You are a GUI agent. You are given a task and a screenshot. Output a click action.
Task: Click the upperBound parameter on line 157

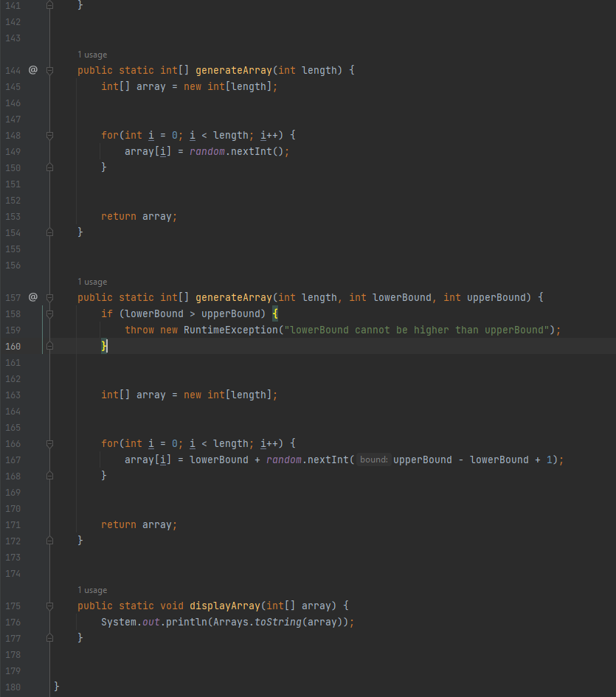click(x=496, y=297)
